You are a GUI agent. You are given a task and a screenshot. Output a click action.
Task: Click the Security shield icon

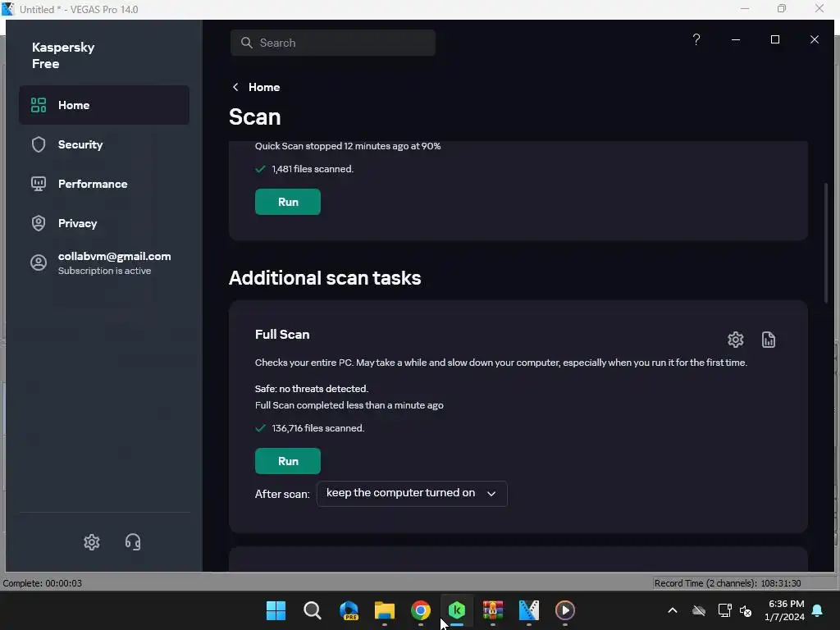coord(39,144)
